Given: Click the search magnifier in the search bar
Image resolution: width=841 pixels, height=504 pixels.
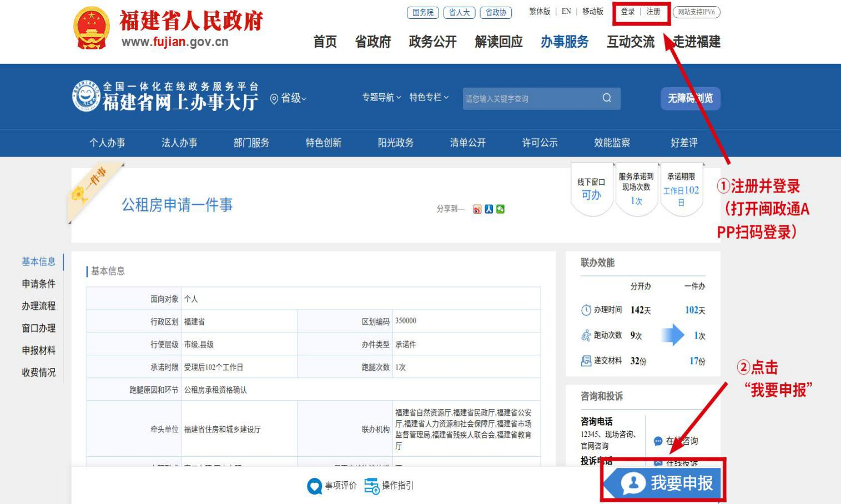Looking at the screenshot, I should [x=606, y=98].
